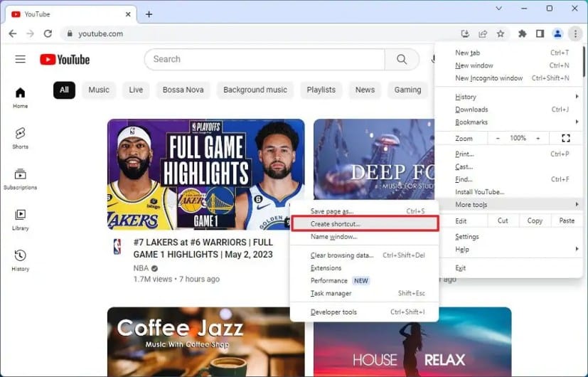
Task: Open the Extensions puzzle icon
Action: click(x=522, y=33)
